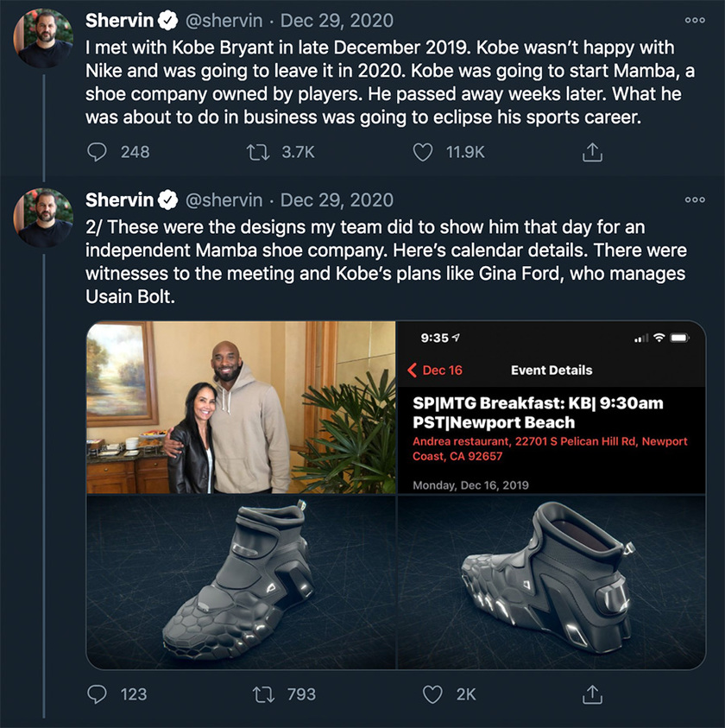Click the verified badge on the second tweet
The width and height of the screenshot is (725, 728).
click(x=167, y=199)
